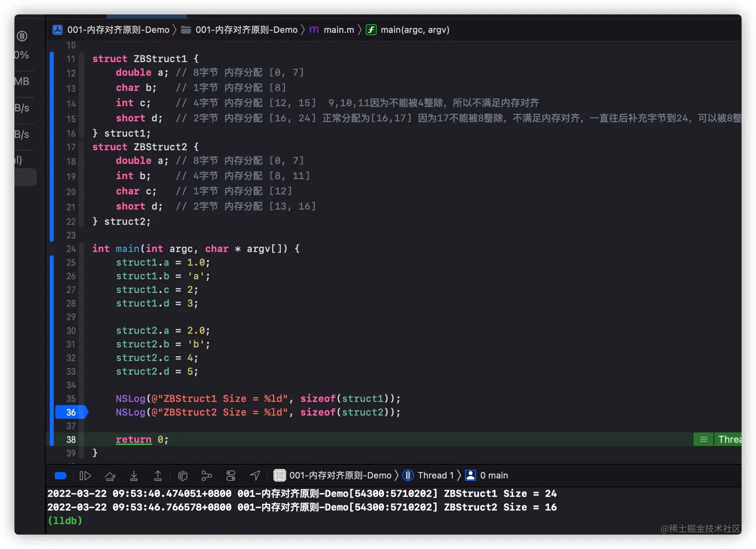Click 'struct ZBStruct1 {' on line 11
The width and height of the screenshot is (756, 549).
(145, 59)
